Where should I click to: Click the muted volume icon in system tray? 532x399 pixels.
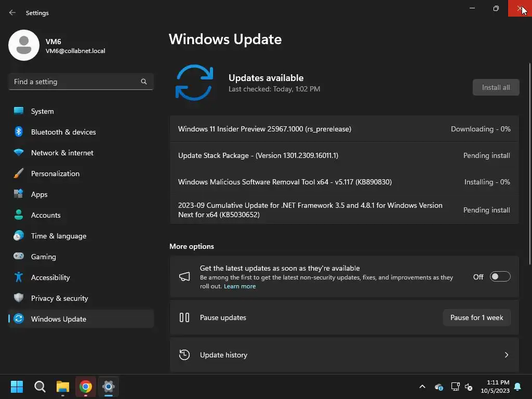pyautogui.click(x=469, y=387)
